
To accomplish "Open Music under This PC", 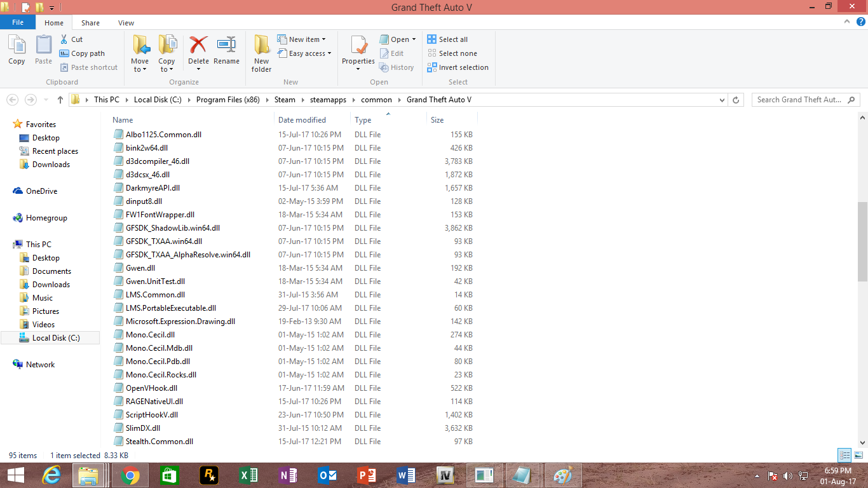I will (43, 298).
